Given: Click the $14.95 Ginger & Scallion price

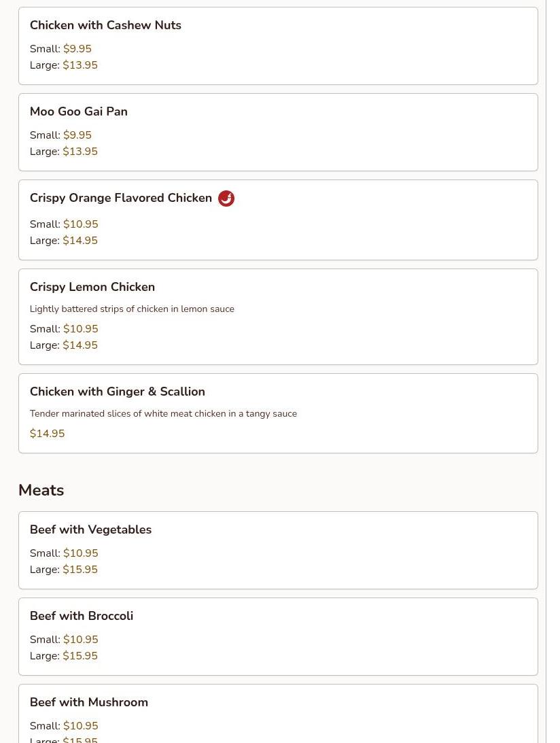Looking at the screenshot, I should click(x=48, y=433).
